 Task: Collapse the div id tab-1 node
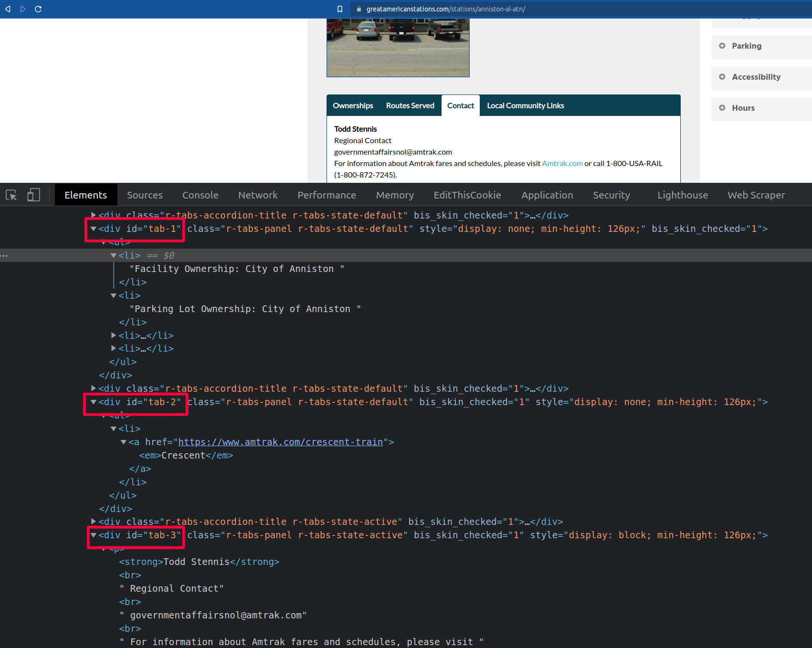coord(94,229)
